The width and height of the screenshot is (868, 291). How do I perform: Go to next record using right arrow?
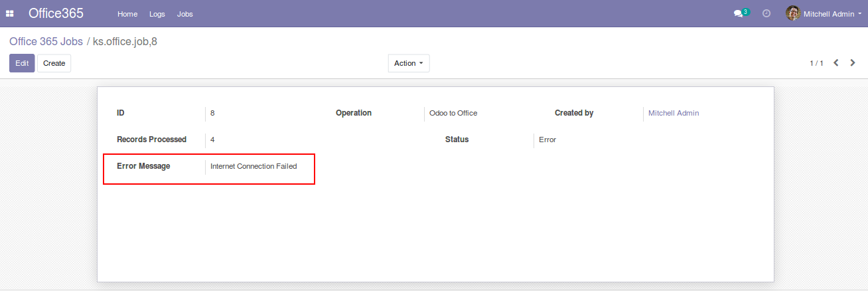coord(853,63)
